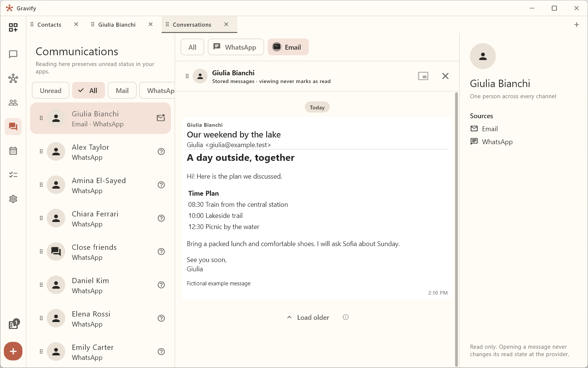Toggle the Mail filter chip
This screenshot has height=368, width=588.
122,90
